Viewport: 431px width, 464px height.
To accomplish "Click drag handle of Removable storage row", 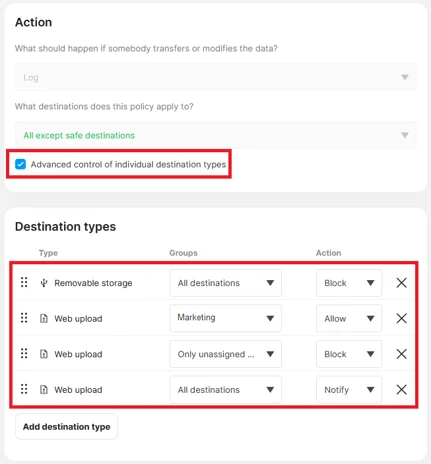I will tap(24, 282).
